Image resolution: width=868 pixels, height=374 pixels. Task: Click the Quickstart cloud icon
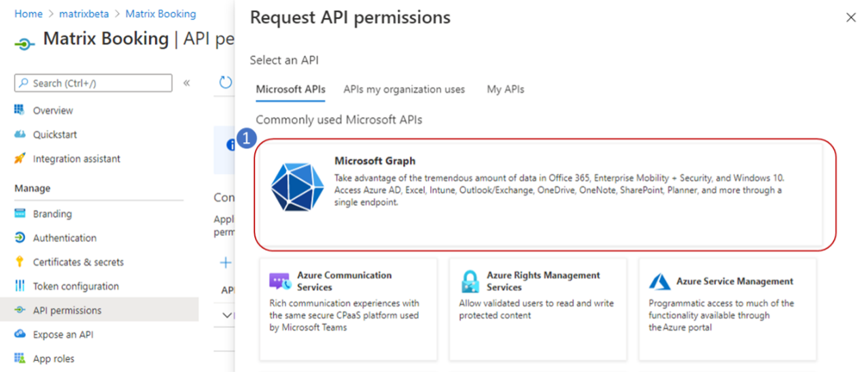pos(19,135)
